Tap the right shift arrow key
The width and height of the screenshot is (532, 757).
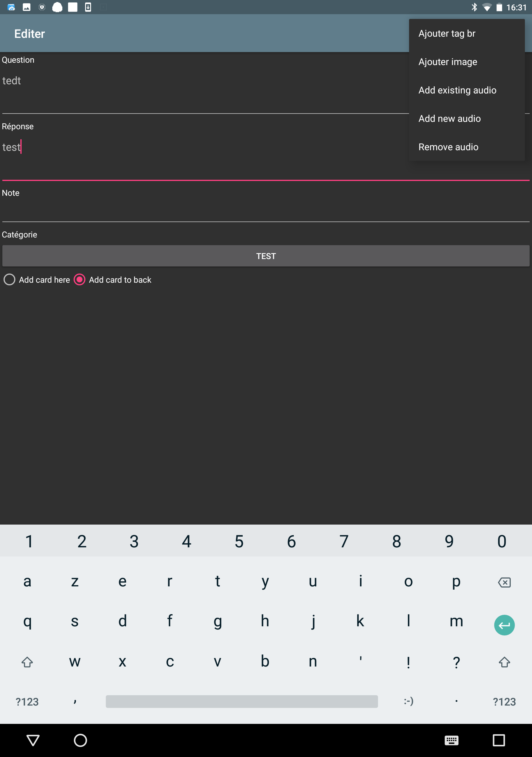504,662
